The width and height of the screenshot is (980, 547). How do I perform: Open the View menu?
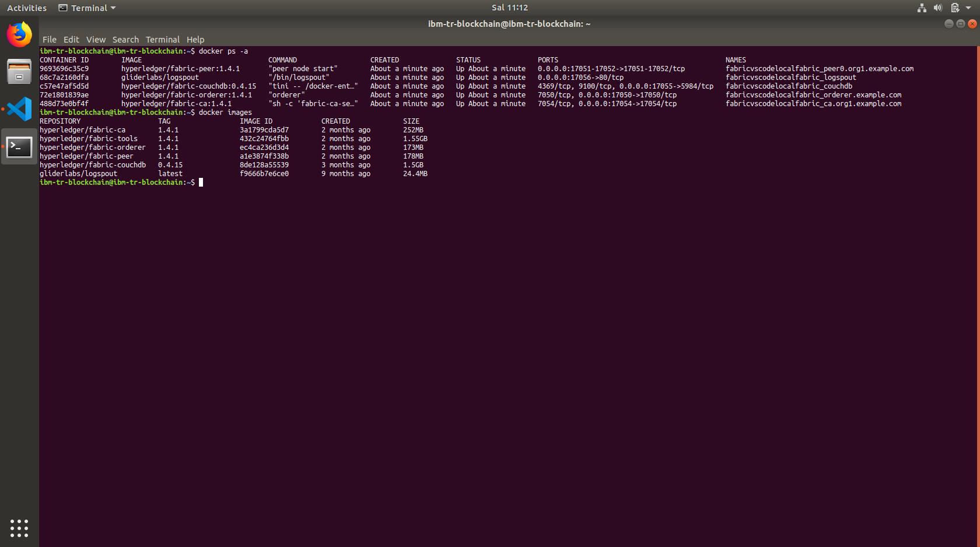[96, 40]
